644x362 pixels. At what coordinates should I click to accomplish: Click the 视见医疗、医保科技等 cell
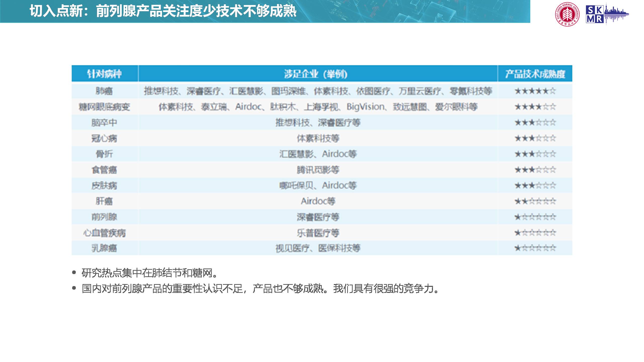coord(318,248)
